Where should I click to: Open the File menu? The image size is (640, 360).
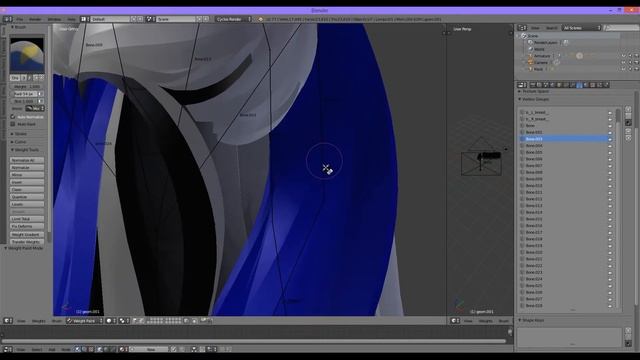point(20,19)
